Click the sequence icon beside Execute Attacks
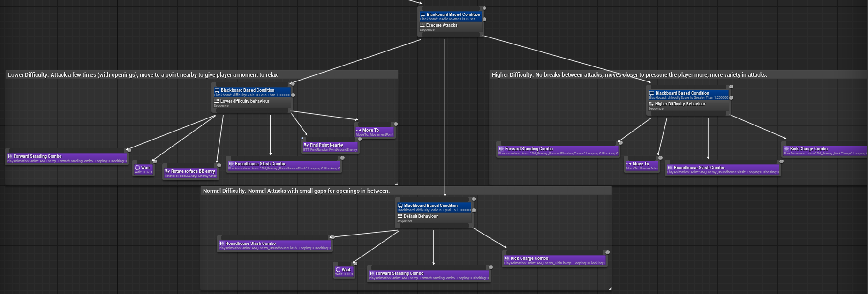 [x=423, y=25]
